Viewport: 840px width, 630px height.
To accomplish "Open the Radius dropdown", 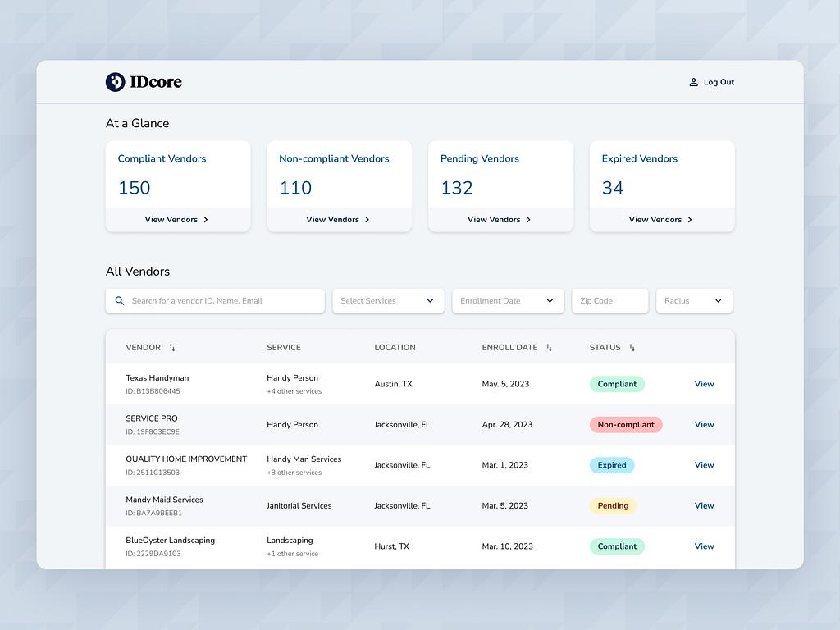I will pyautogui.click(x=694, y=301).
